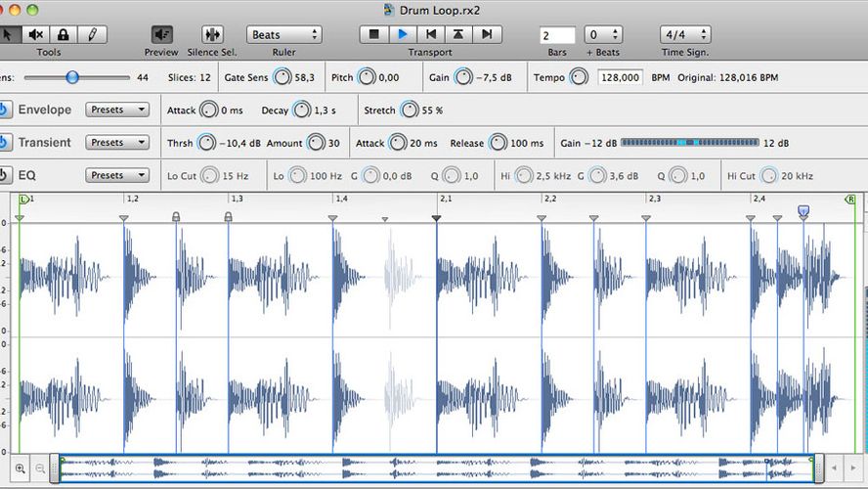The image size is (868, 489).
Task: Adjust the Beats stepper arrows
Action: coord(615,34)
